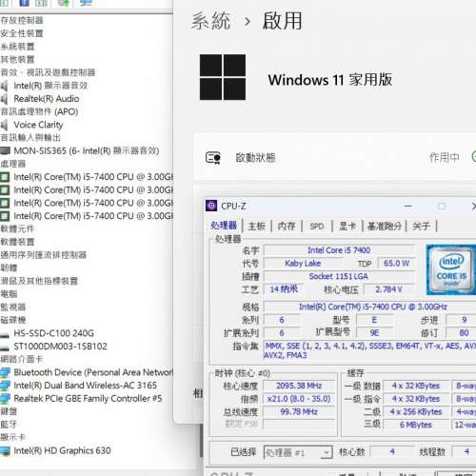Click the 倍频 value x21.0 (8.0 - 35.0)

click(299, 399)
